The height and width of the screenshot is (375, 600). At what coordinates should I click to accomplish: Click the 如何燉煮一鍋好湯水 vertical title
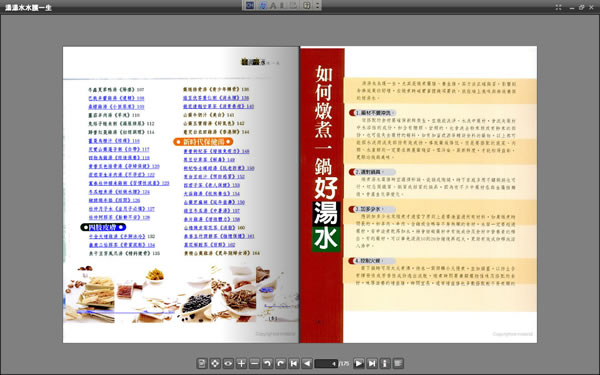pyautogui.click(x=325, y=158)
